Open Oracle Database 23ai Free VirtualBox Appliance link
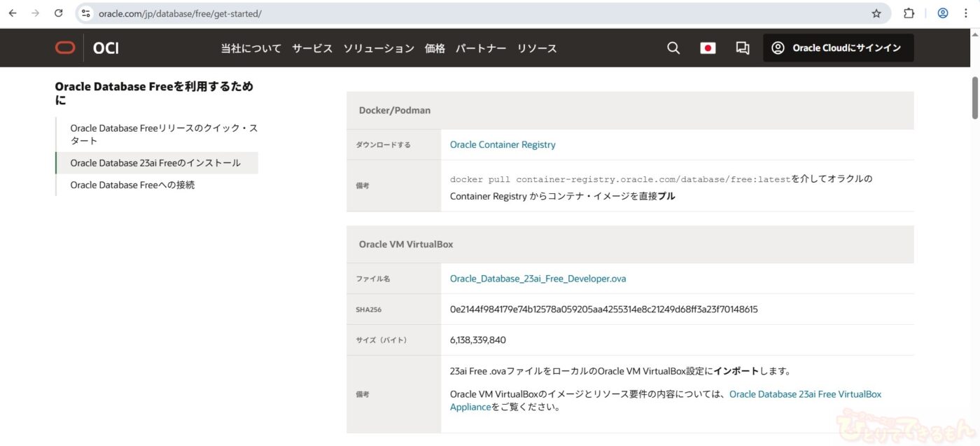The image size is (980, 446). (666, 400)
